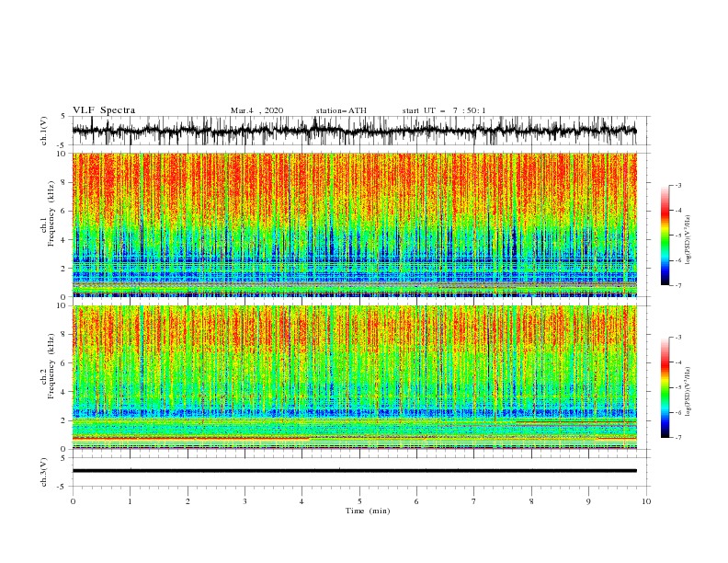Screen dimensions: 728x563
Task: Click the "ch.1(V)" waveform axis label
Action: 44,131
